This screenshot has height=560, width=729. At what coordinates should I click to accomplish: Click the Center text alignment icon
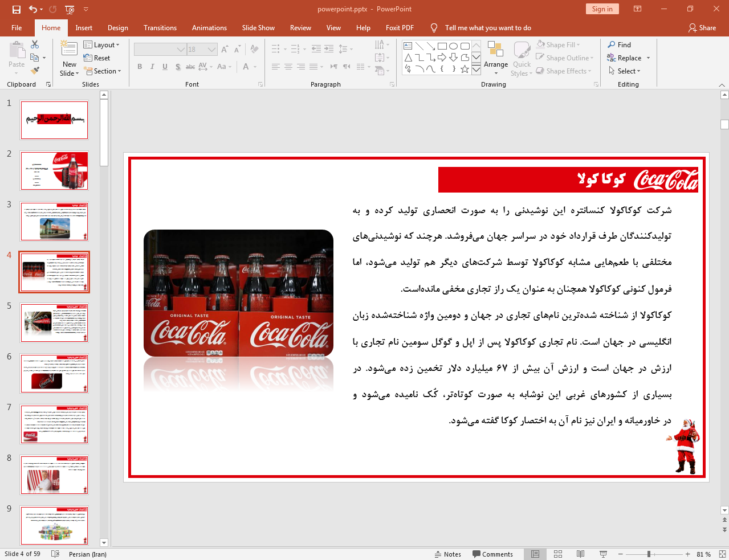[288, 67]
